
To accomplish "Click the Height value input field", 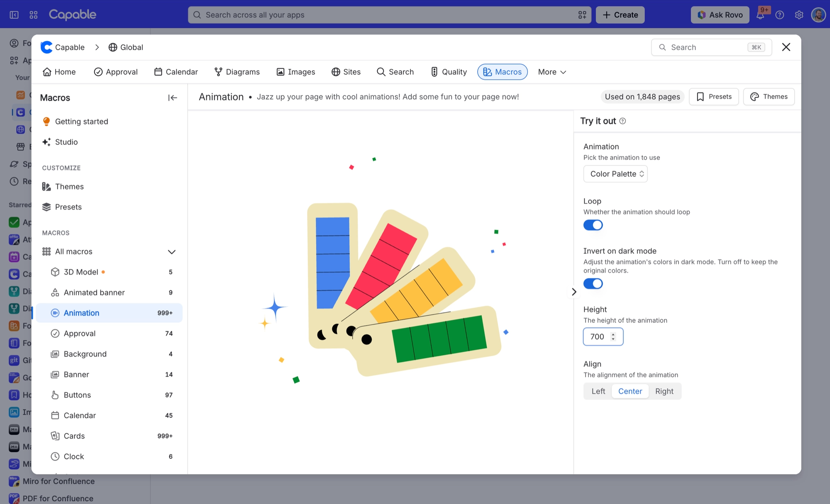I will [603, 337].
